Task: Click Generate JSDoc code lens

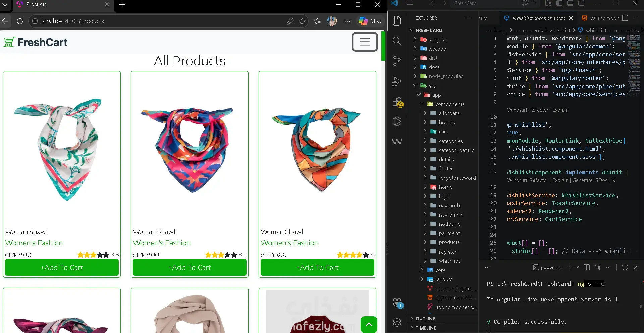Action: pos(590,180)
